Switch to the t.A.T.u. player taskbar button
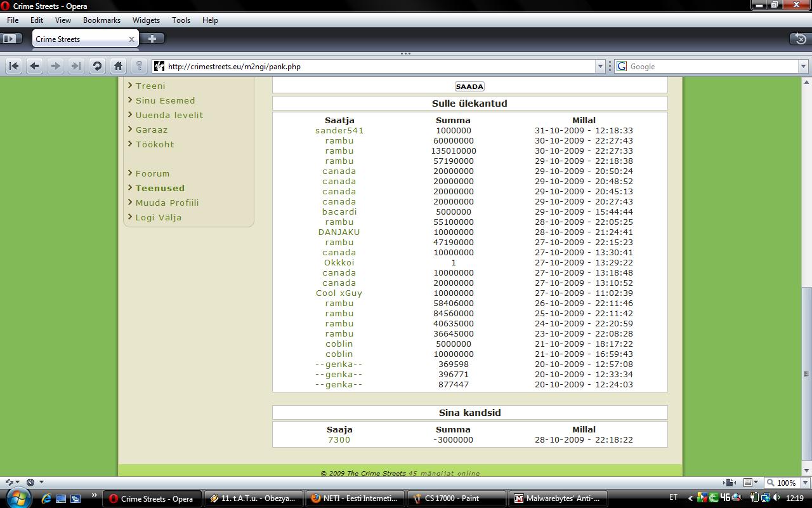 (x=254, y=498)
